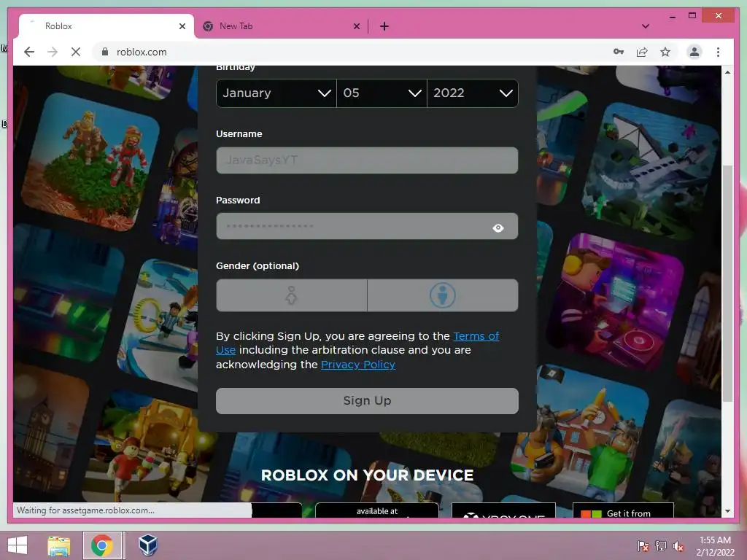Click the Get it from Microsoft badge
This screenshot has width=747, height=560.
(623, 510)
